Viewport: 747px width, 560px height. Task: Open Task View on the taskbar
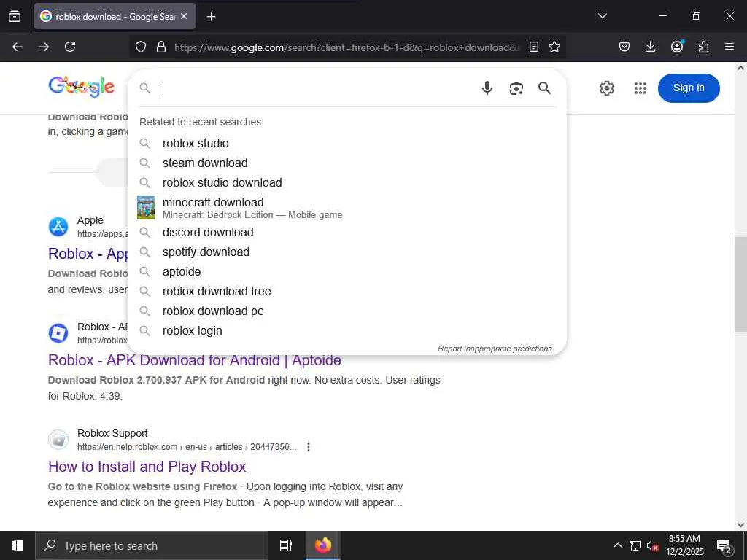coord(286,545)
